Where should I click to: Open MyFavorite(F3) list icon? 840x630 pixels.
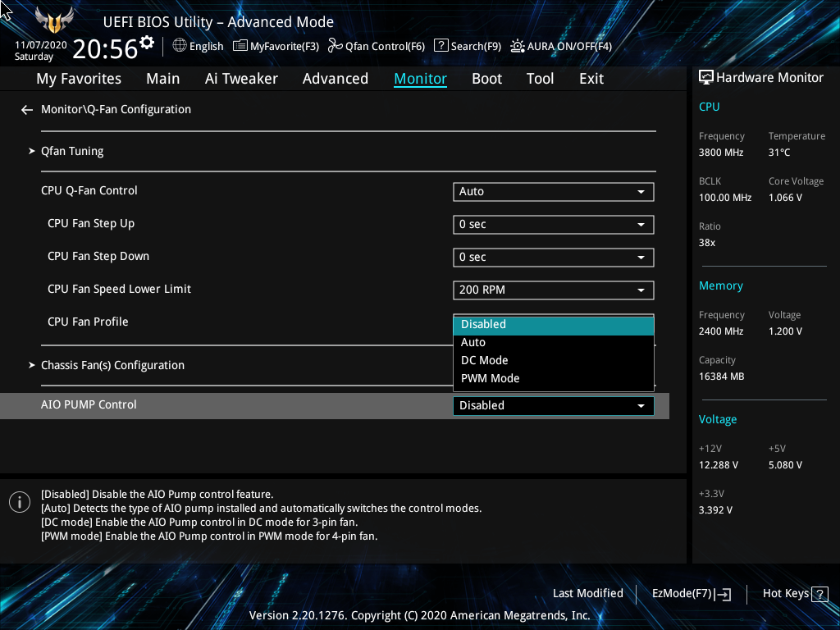(240, 46)
